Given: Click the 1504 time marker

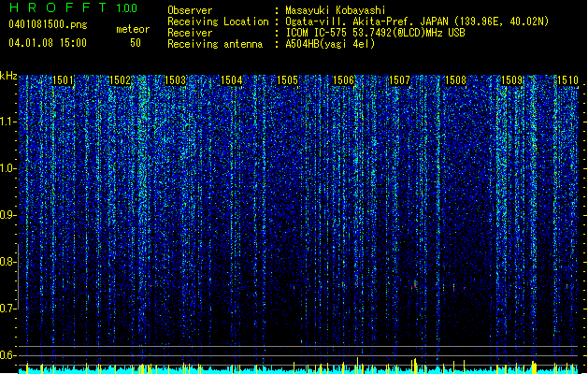Looking at the screenshot, I should pyautogui.click(x=232, y=80).
